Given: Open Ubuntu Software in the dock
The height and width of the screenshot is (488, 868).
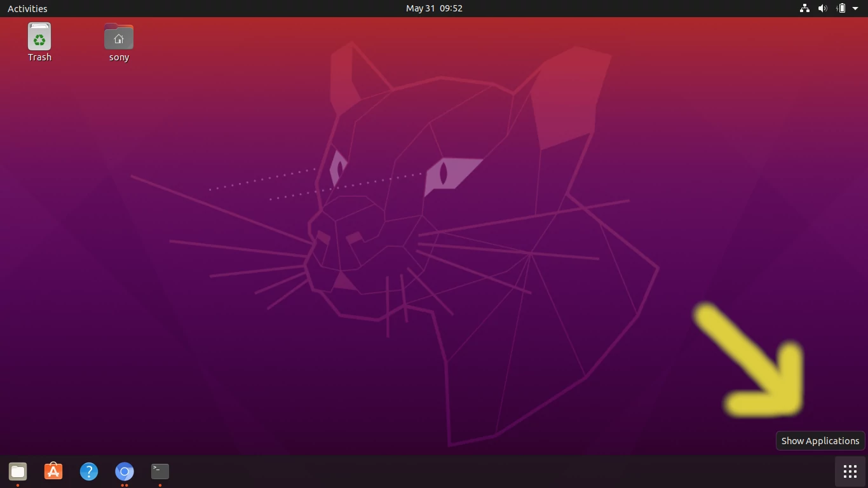Looking at the screenshot, I should click(x=53, y=471).
